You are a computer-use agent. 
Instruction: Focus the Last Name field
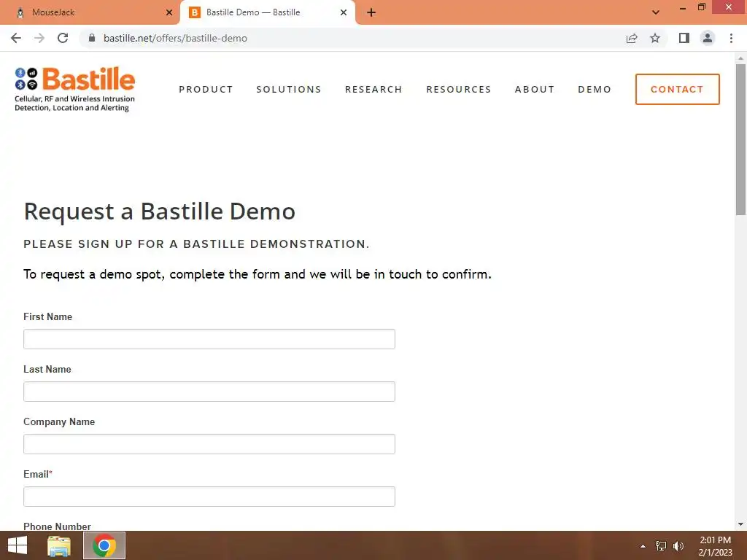pos(209,392)
